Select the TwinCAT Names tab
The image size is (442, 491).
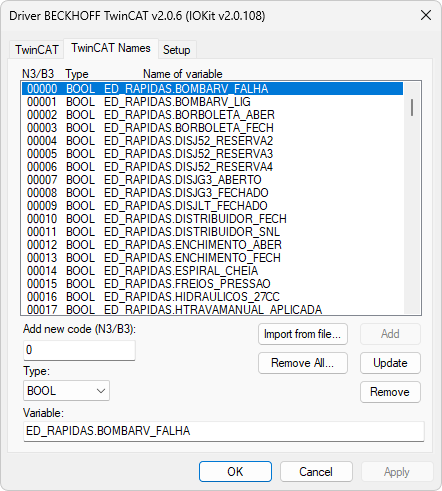[111, 48]
